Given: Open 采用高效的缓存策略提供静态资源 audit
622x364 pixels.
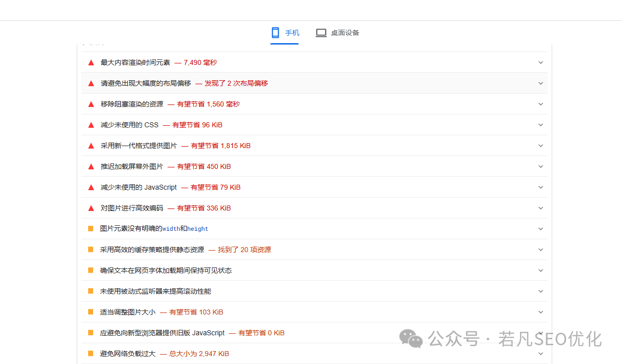Looking at the screenshot, I should tap(152, 250).
